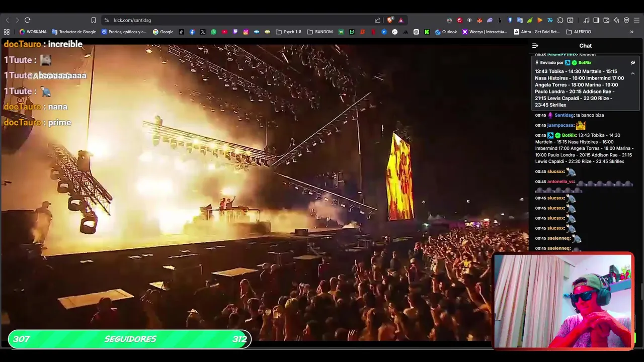
Task: Open juampacasa username in chat
Action: (560, 125)
